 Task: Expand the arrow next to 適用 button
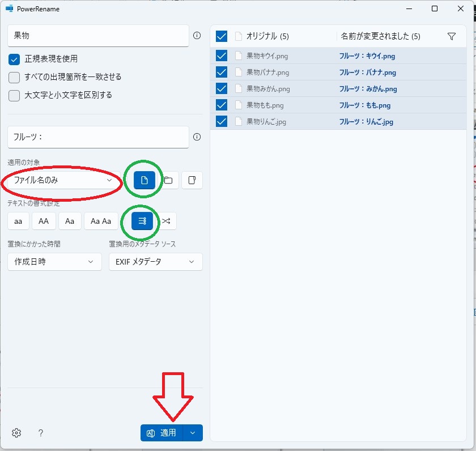(x=193, y=433)
